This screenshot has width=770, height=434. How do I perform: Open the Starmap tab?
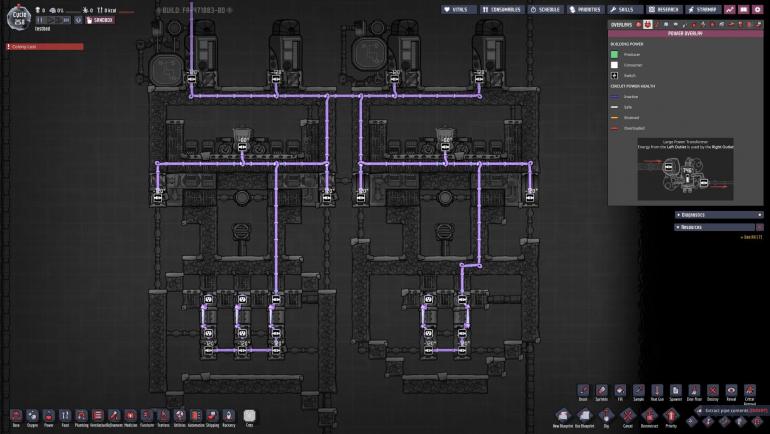point(703,9)
